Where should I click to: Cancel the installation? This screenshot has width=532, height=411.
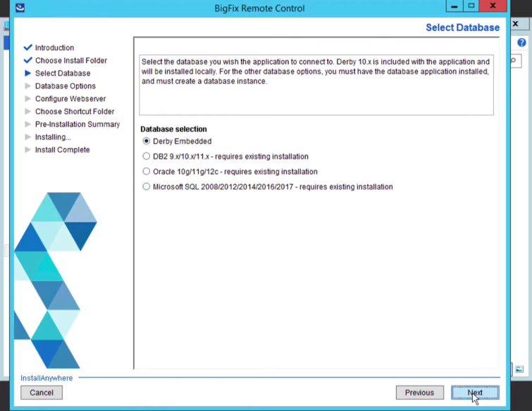coord(42,393)
